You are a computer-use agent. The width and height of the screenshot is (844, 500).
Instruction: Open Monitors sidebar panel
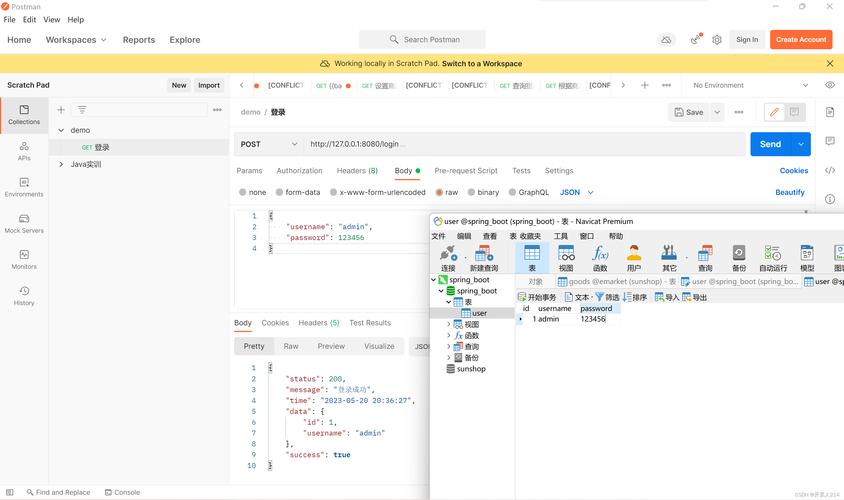(24, 259)
